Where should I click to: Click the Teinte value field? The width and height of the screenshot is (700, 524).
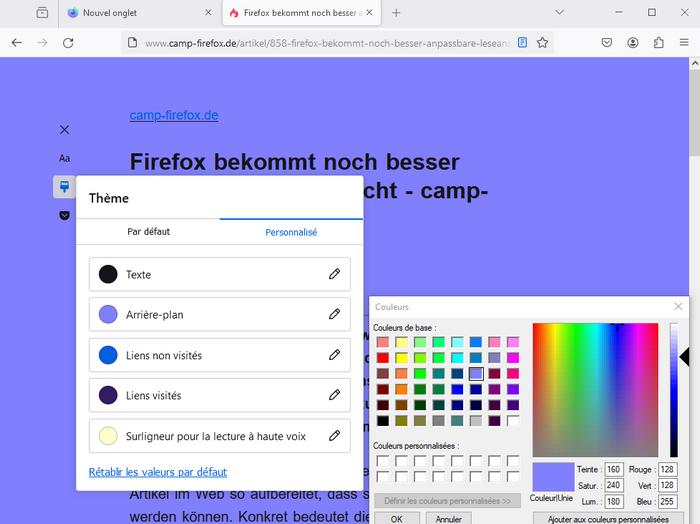613,470
